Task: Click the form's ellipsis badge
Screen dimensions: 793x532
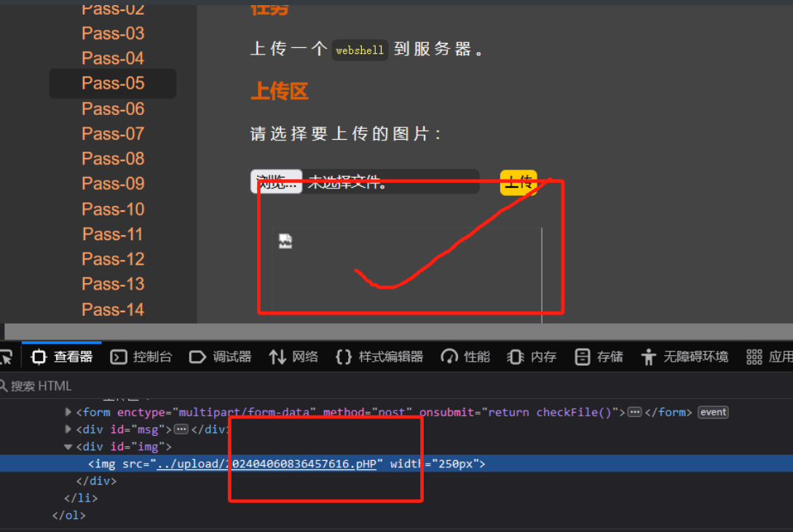Action: 635,412
